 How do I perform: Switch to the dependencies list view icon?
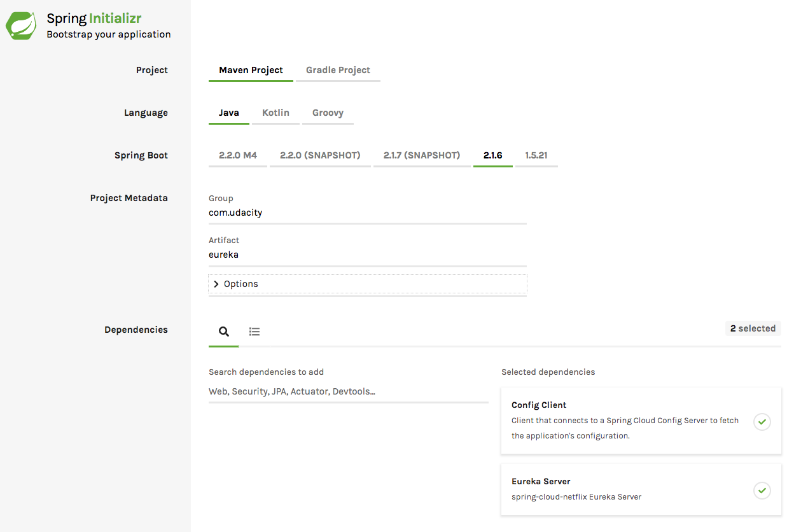(254, 332)
